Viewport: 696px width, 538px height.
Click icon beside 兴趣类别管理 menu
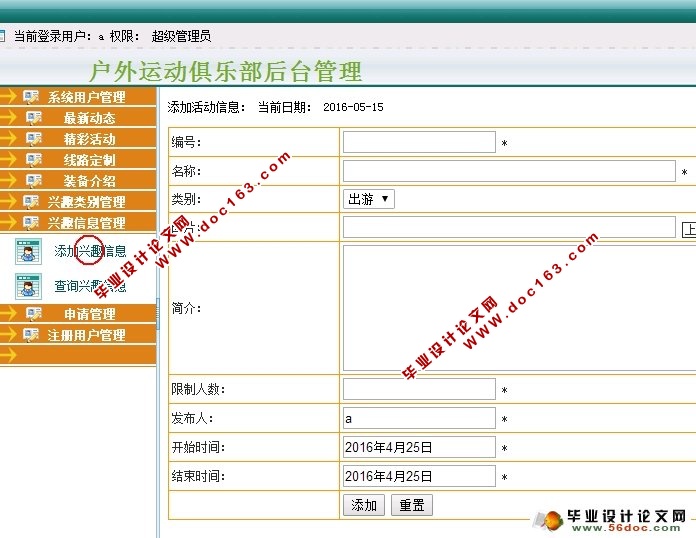pos(31,202)
